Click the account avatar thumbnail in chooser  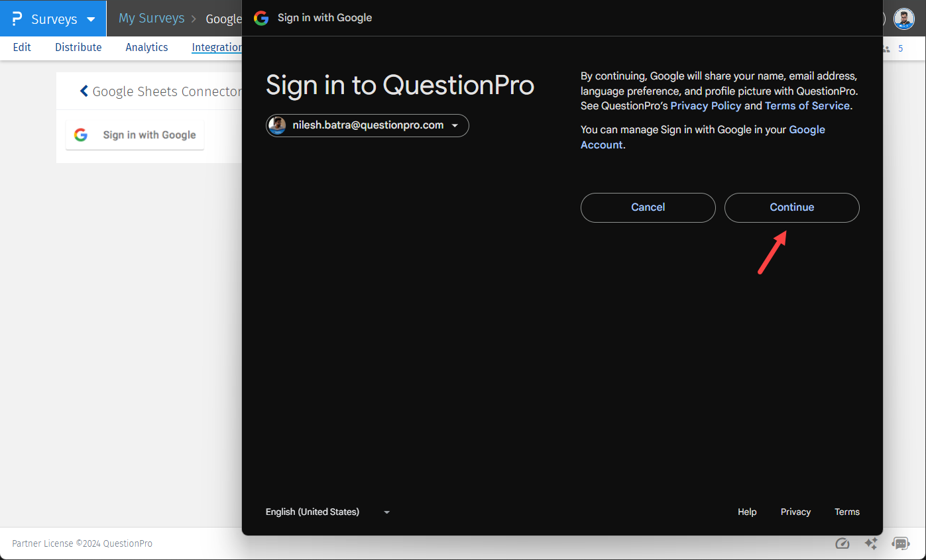277,125
